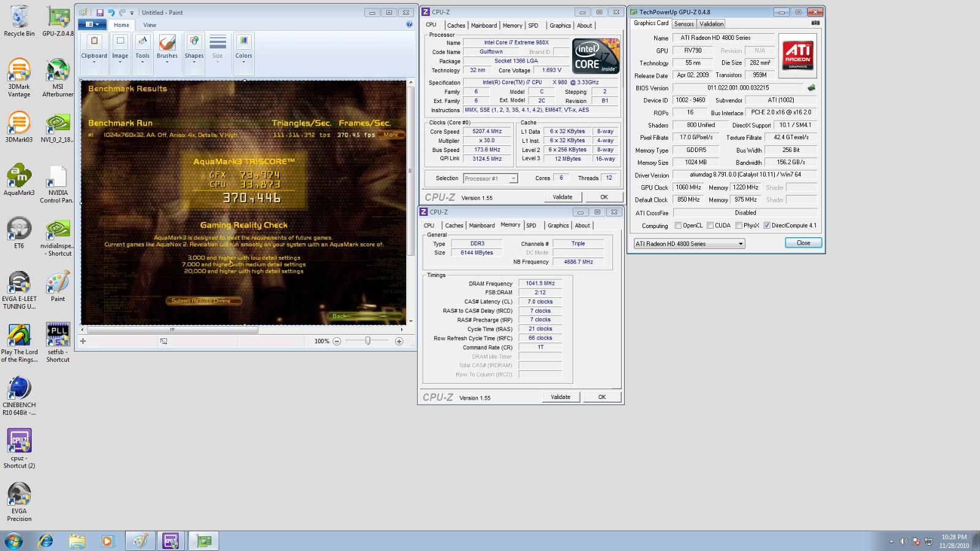Select the nvidiaInspector shortcut desktop icon

[58, 238]
